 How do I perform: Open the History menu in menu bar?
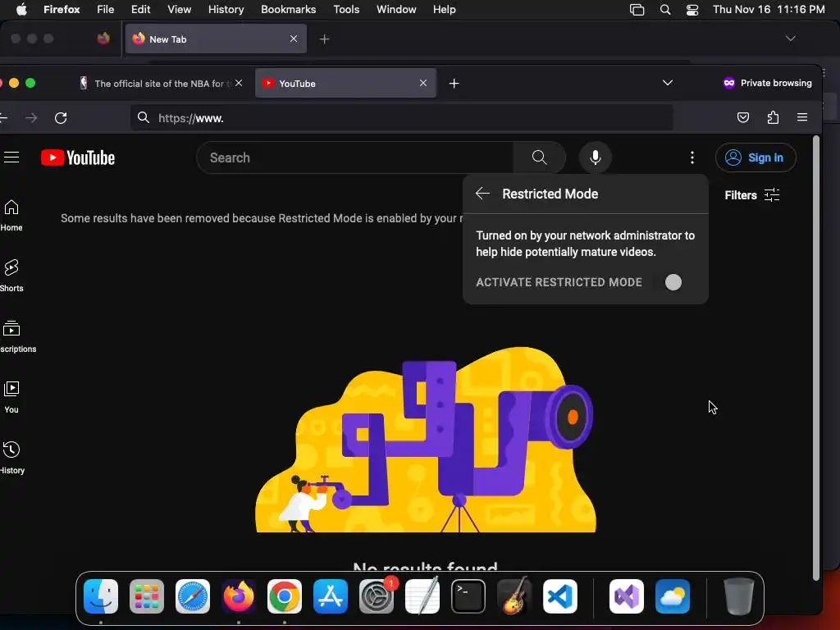click(226, 9)
